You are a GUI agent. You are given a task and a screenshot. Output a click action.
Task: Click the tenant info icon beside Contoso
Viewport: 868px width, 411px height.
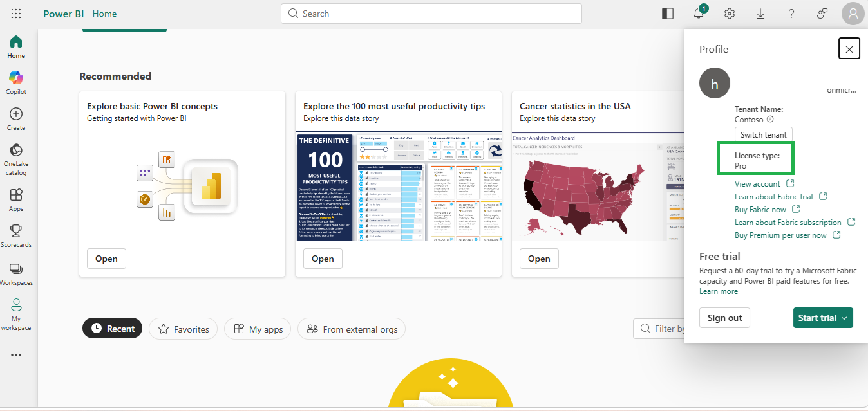pos(770,119)
